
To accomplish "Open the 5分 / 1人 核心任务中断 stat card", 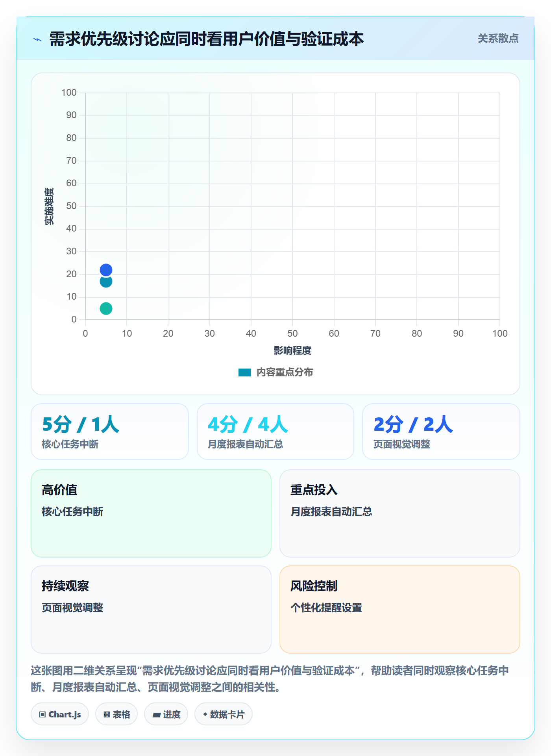I will 110,432.
